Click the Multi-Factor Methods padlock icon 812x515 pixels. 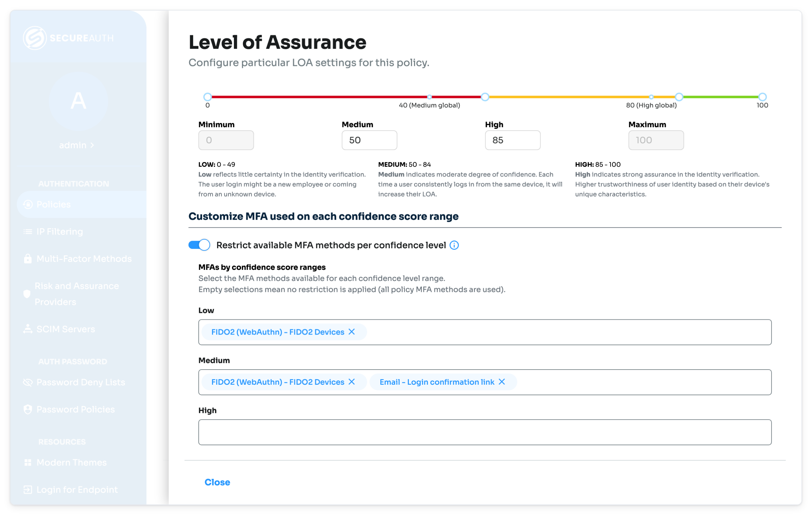(x=28, y=259)
